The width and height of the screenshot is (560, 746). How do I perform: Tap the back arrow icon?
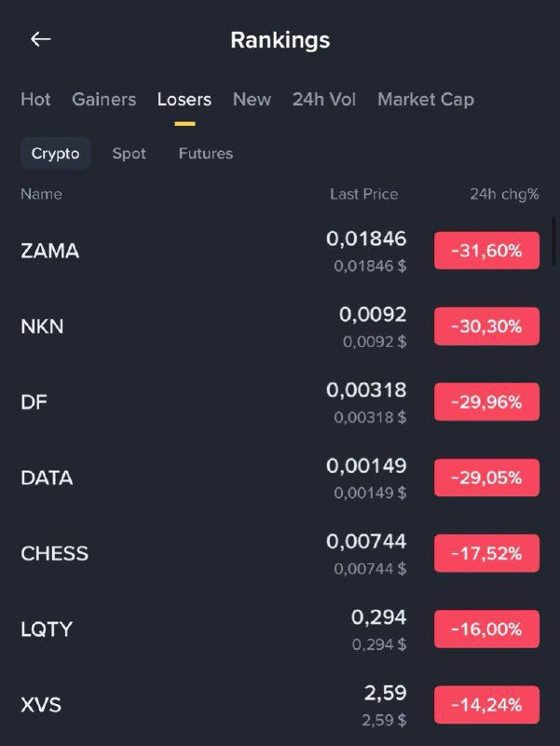pyautogui.click(x=41, y=39)
